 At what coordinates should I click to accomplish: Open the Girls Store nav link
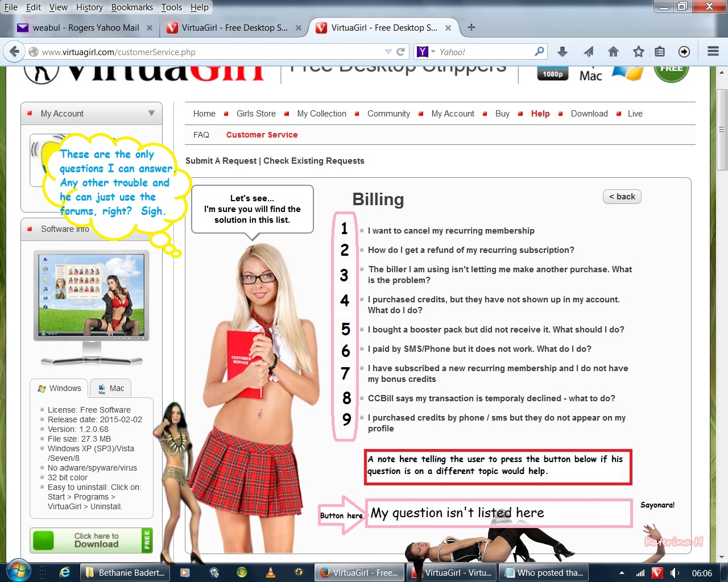point(256,114)
